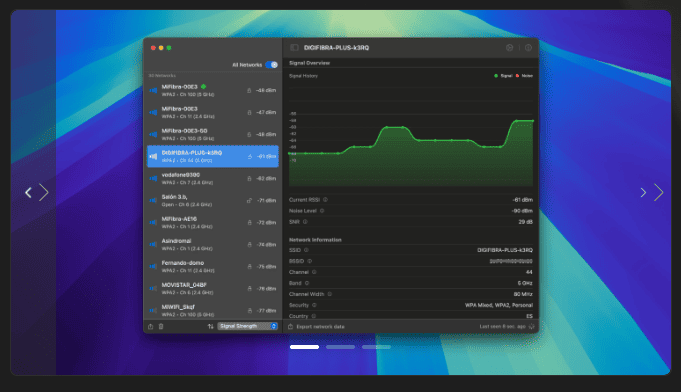The height and width of the screenshot is (392, 681).
Task: Select the Fernando-domo network row
Action: [x=213, y=267]
